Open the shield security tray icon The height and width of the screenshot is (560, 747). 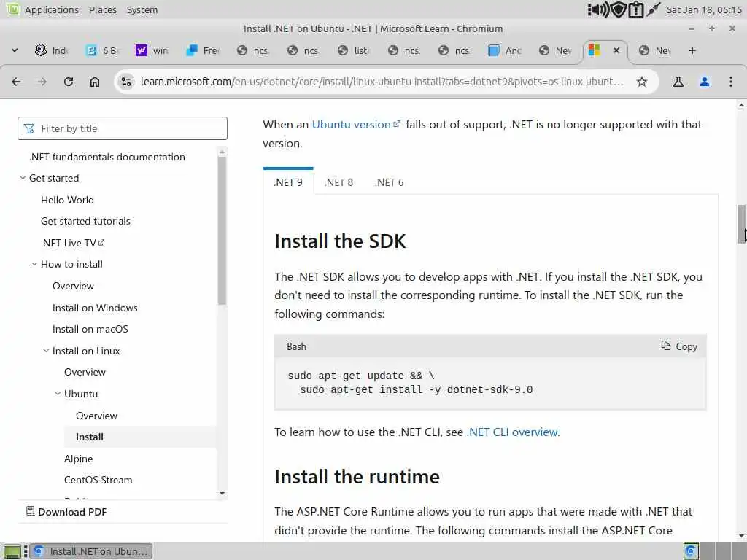619,9
